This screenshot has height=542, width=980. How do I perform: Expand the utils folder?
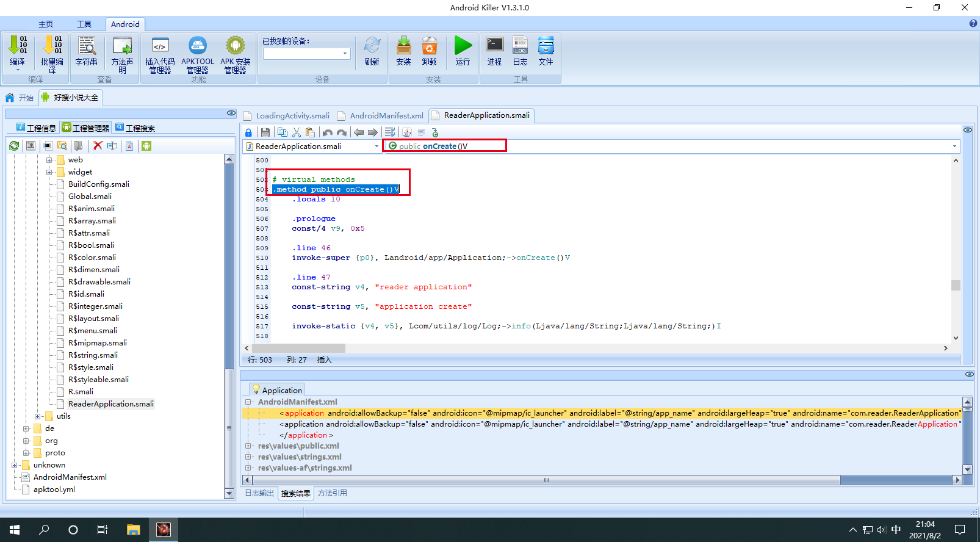point(38,416)
